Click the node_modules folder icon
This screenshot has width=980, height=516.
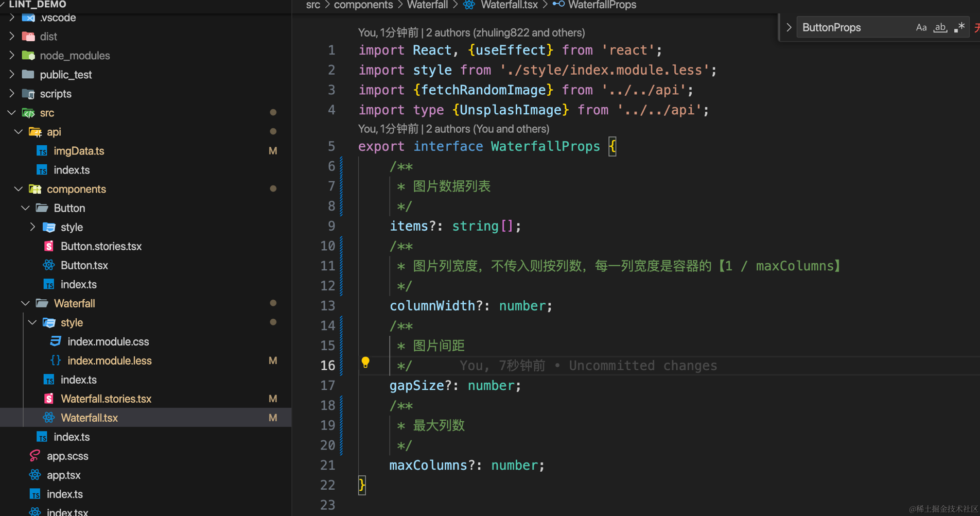28,56
